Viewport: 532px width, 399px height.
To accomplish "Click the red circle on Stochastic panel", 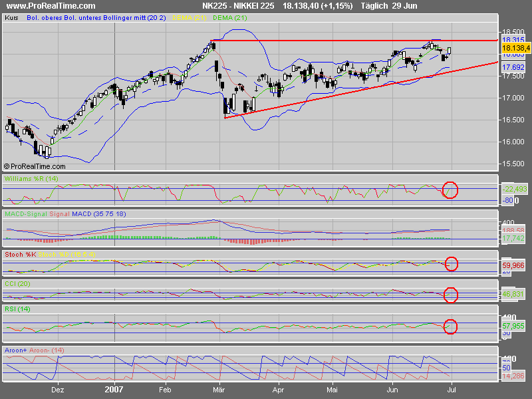I will (452, 264).
